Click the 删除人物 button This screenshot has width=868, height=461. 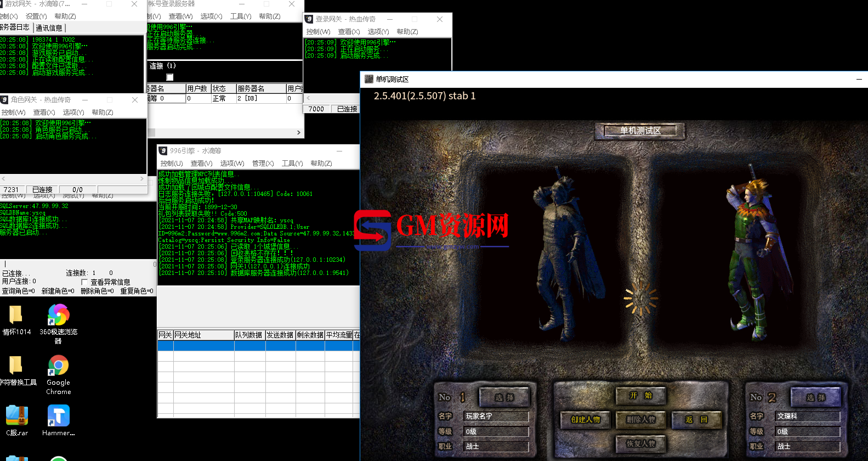(x=640, y=420)
